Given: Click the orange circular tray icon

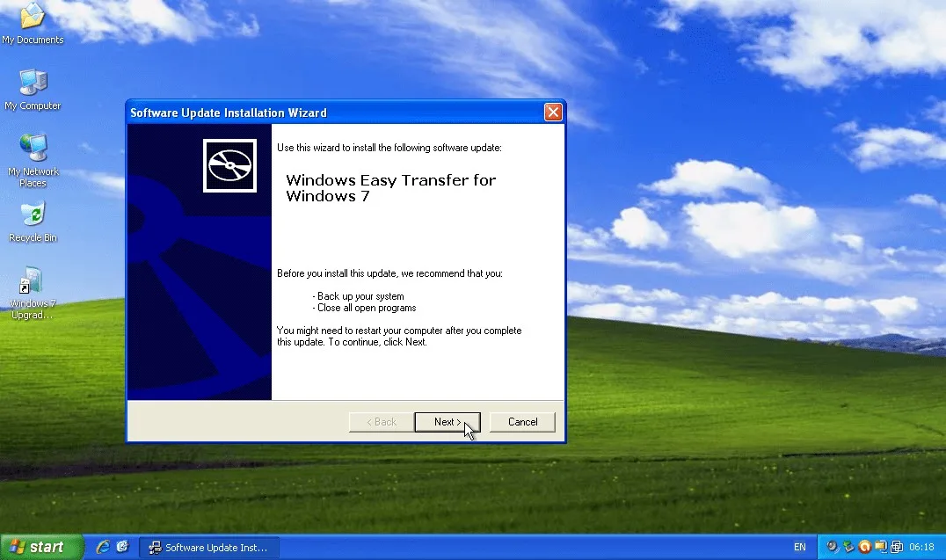Looking at the screenshot, I should pos(864,547).
